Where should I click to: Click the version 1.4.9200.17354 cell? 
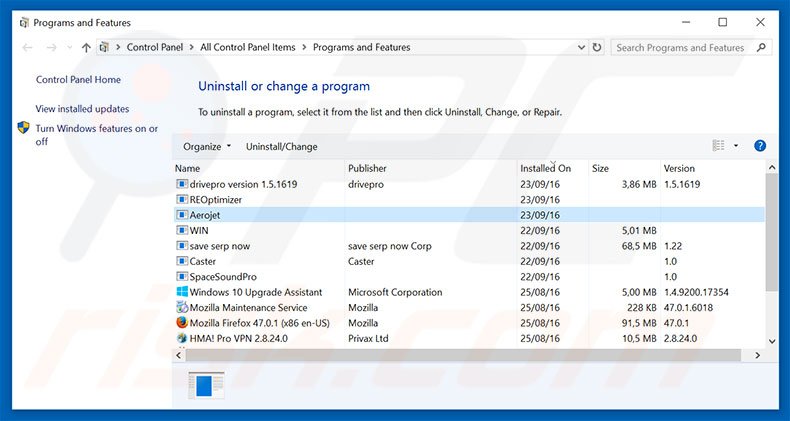point(696,292)
